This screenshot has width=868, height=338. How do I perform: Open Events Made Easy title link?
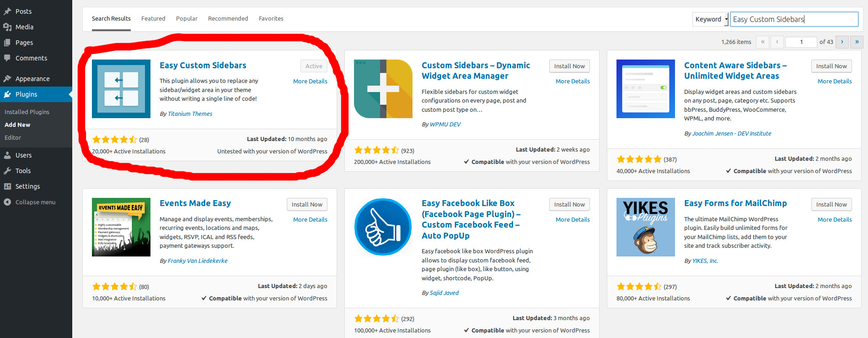click(x=195, y=203)
